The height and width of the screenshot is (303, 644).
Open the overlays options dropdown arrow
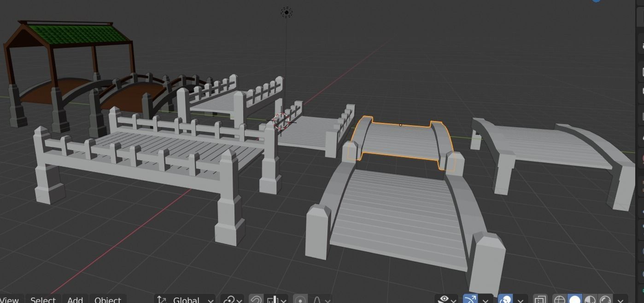coord(521,299)
